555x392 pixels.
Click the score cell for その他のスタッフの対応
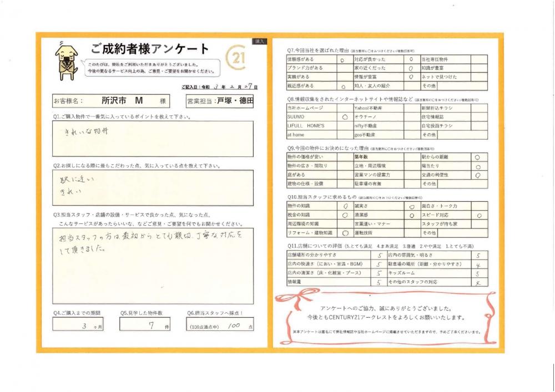click(480, 282)
